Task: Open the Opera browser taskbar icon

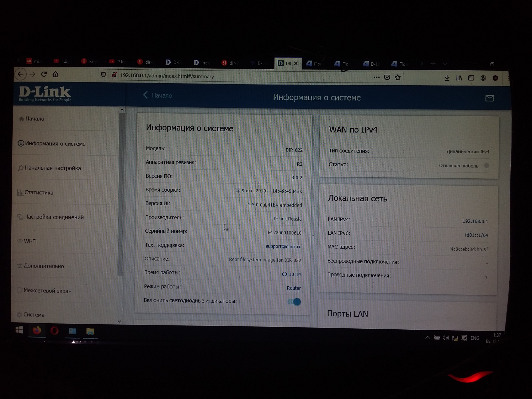Action: [x=54, y=331]
